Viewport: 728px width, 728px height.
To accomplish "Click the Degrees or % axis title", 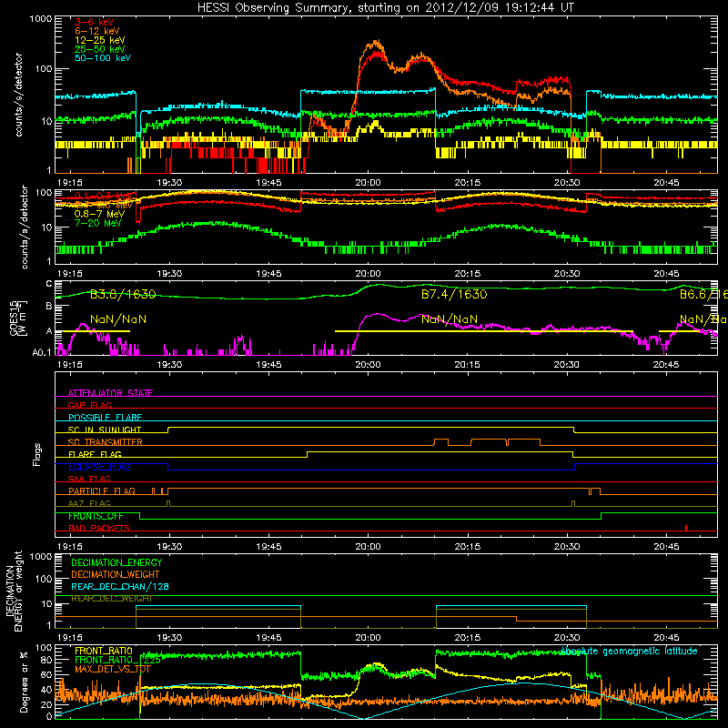I will pyautogui.click(x=24, y=682).
